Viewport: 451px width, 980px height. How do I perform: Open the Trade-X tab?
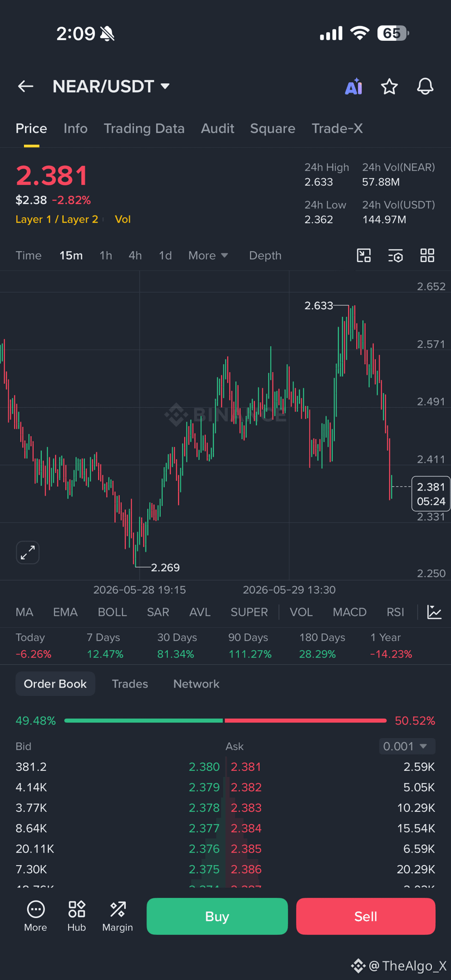(x=337, y=128)
